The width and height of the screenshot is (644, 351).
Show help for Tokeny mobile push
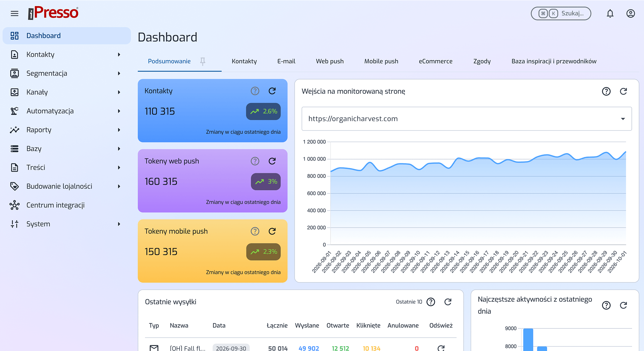255,231
